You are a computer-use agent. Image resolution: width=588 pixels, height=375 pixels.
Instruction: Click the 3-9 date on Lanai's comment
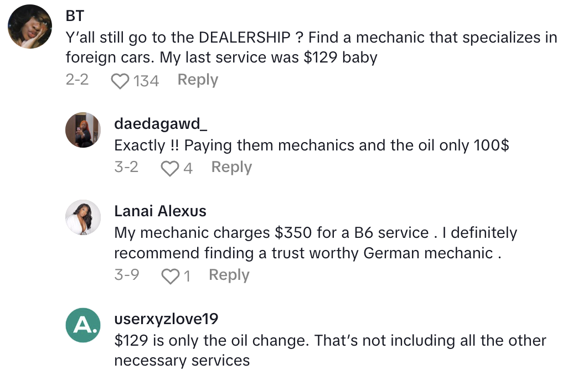tap(127, 275)
